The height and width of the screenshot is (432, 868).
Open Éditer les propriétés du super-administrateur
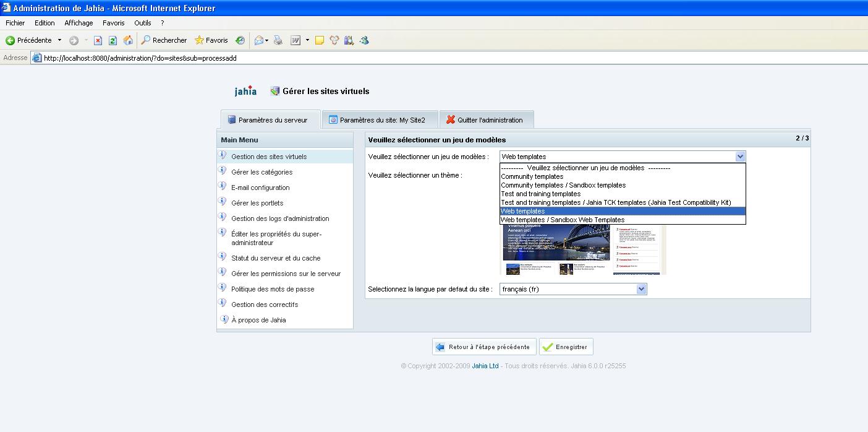click(276, 238)
